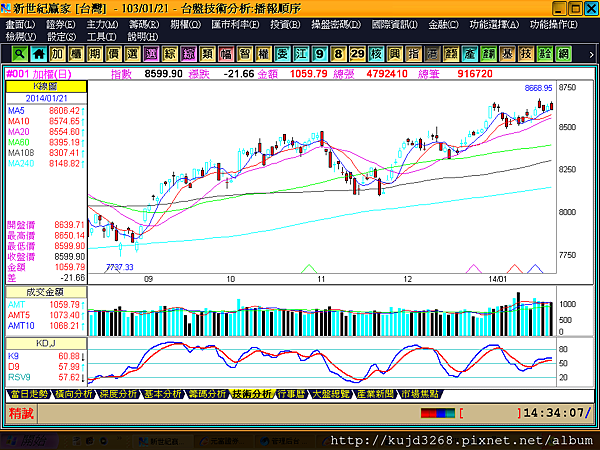This screenshot has height=450, width=600.
Task: Open the 國際資訊(I) menu
Action: tap(395, 25)
